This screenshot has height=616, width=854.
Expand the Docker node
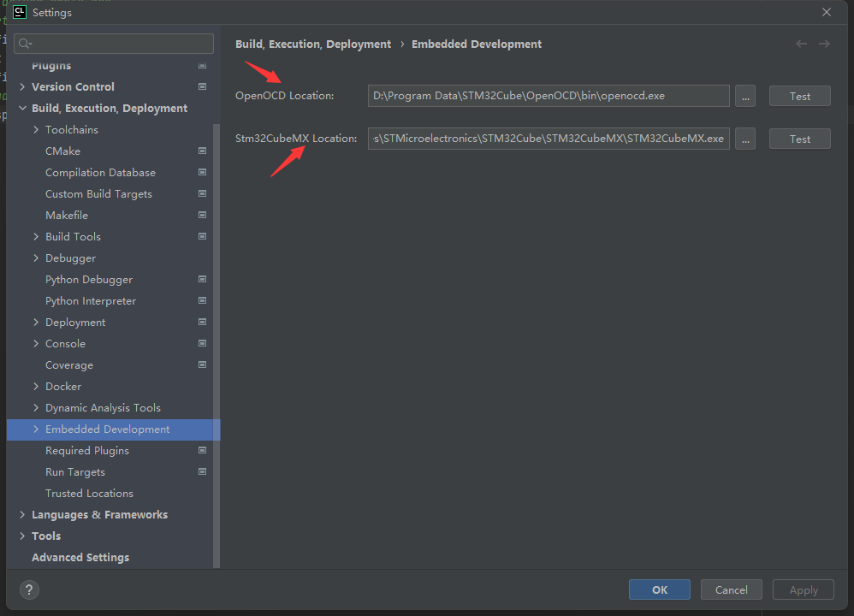click(36, 386)
